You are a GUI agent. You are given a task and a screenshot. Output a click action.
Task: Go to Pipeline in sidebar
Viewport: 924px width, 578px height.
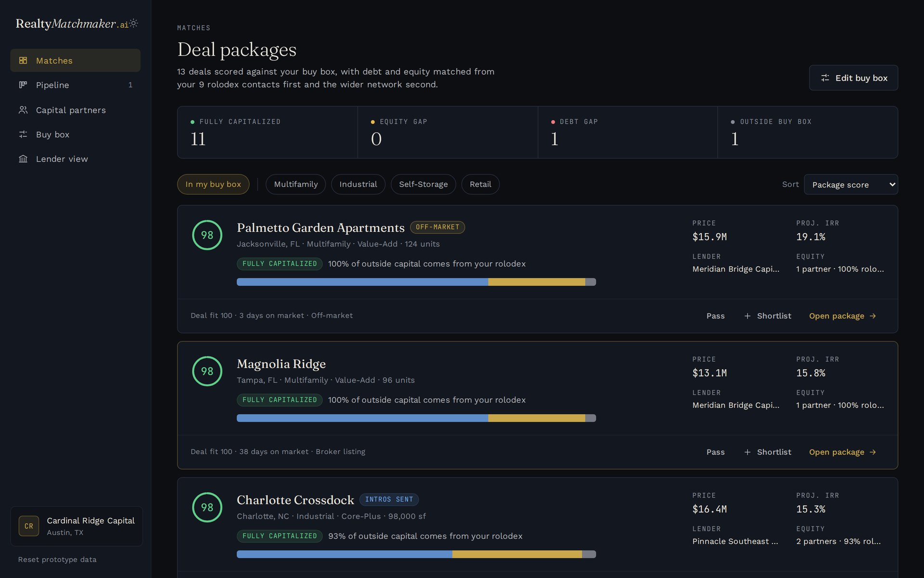click(x=76, y=85)
